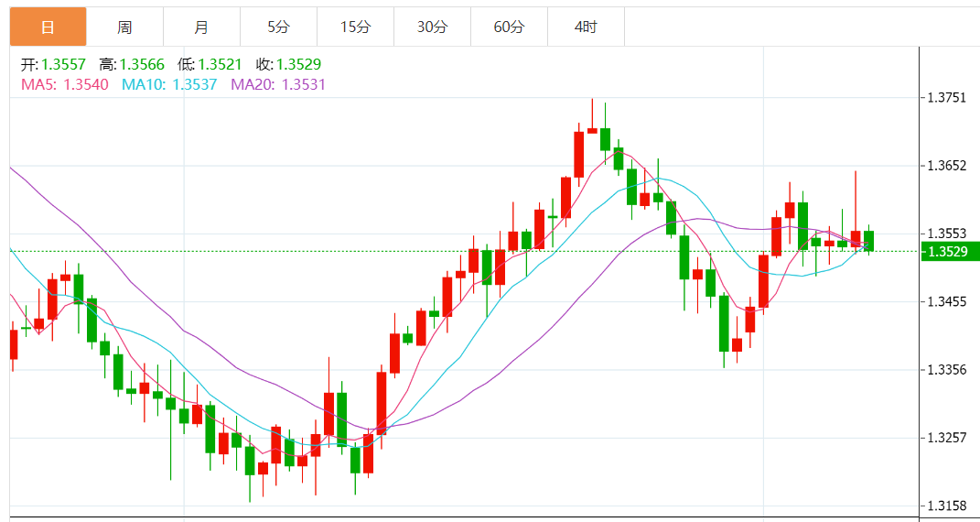Click the 低 low price value 1.3521
The image size is (980, 522).
click(x=220, y=65)
